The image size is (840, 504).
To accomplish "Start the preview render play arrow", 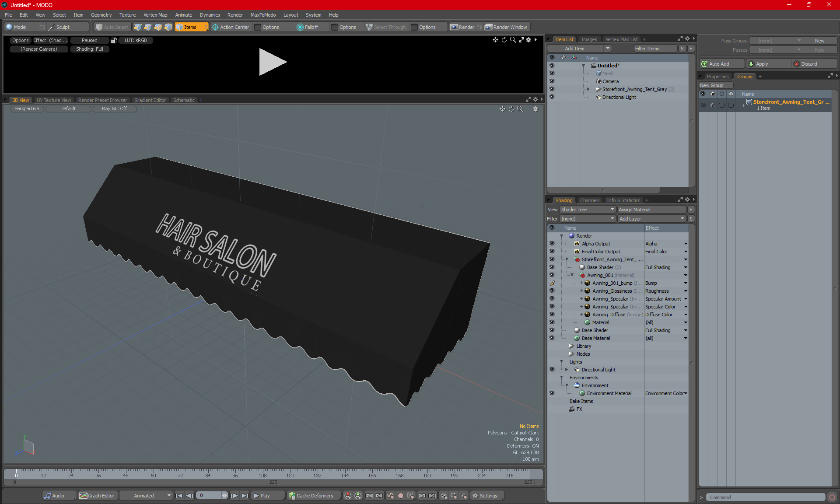I will click(x=273, y=62).
